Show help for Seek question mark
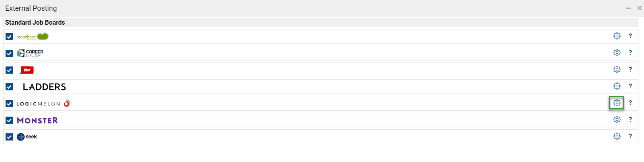This screenshot has height=162, width=644. pos(630,136)
